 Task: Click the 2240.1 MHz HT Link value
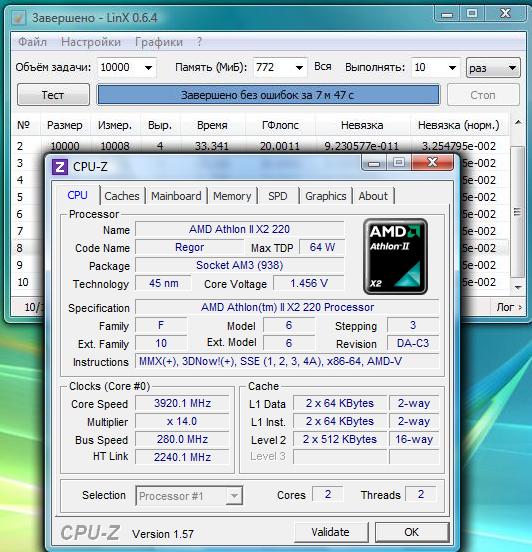click(182, 457)
